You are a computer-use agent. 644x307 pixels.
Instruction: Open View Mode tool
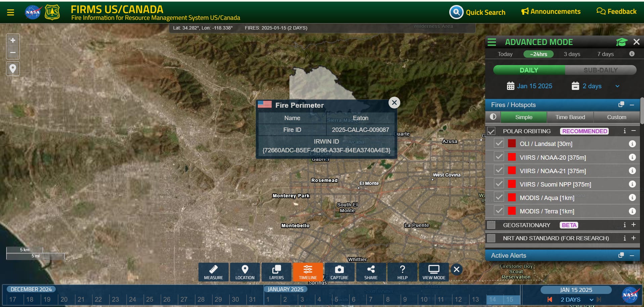pos(434,272)
